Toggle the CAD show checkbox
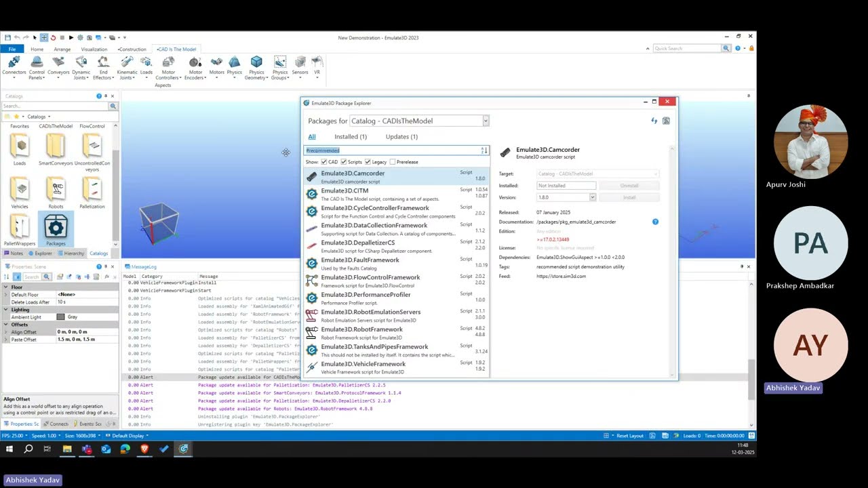Viewport: 868px width, 488px height. coord(324,162)
